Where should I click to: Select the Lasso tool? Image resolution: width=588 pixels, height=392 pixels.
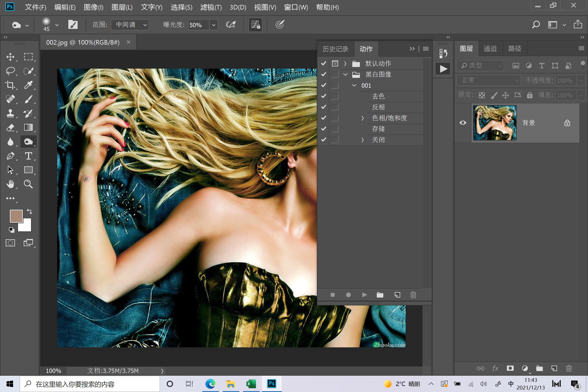[x=10, y=71]
